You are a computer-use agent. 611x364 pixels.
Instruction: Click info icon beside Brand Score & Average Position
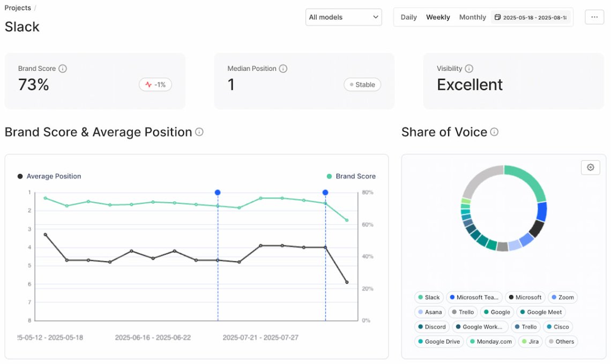click(x=199, y=132)
